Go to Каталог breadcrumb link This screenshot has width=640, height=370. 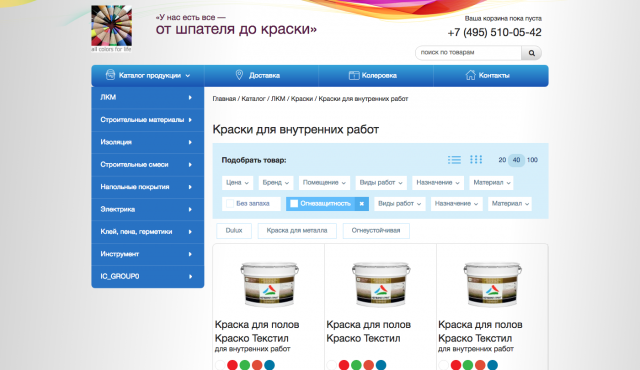click(x=253, y=99)
